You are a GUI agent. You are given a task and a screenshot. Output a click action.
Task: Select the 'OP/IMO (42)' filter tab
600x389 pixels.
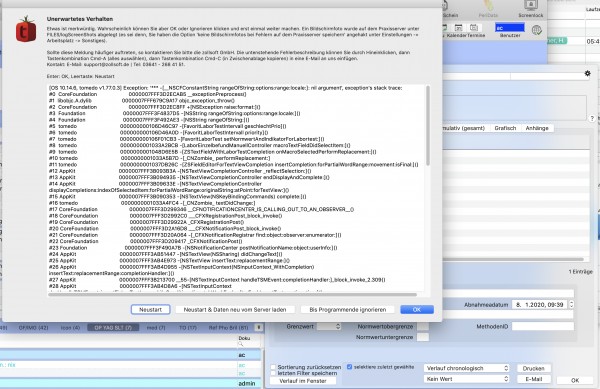(x=34, y=327)
